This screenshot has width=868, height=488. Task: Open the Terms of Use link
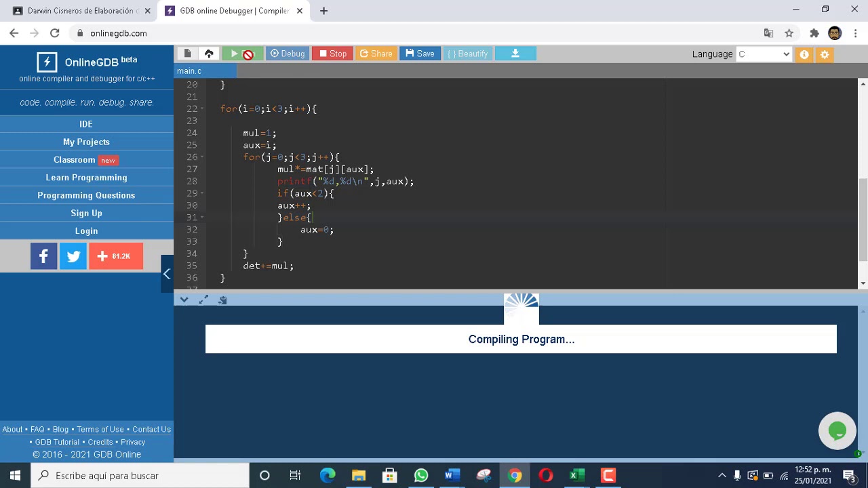pos(100,429)
